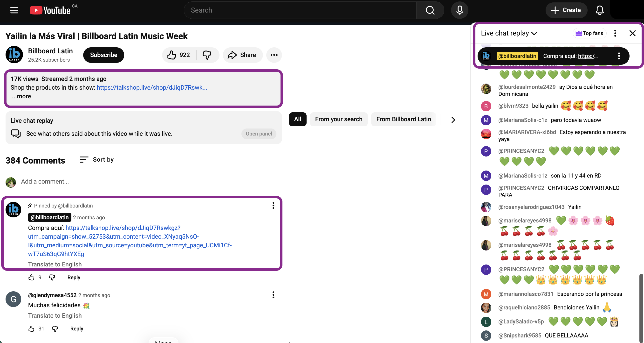Open pinned chat message options
Screen dimensions: 644x343
[619, 56]
